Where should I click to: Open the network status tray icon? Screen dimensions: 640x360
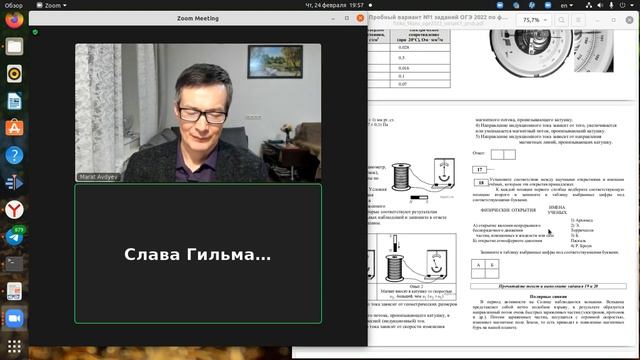tap(589, 5)
